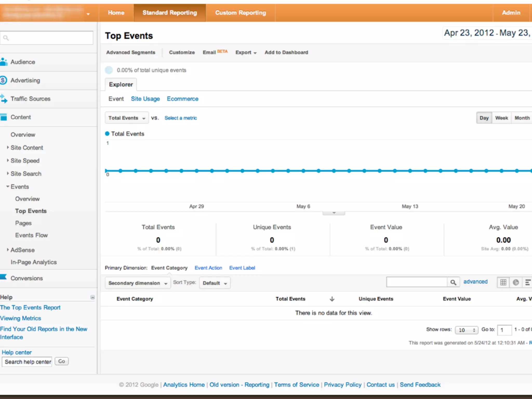Click the Event Action dimension link
Screen dimensions: 532x399
tap(208, 268)
